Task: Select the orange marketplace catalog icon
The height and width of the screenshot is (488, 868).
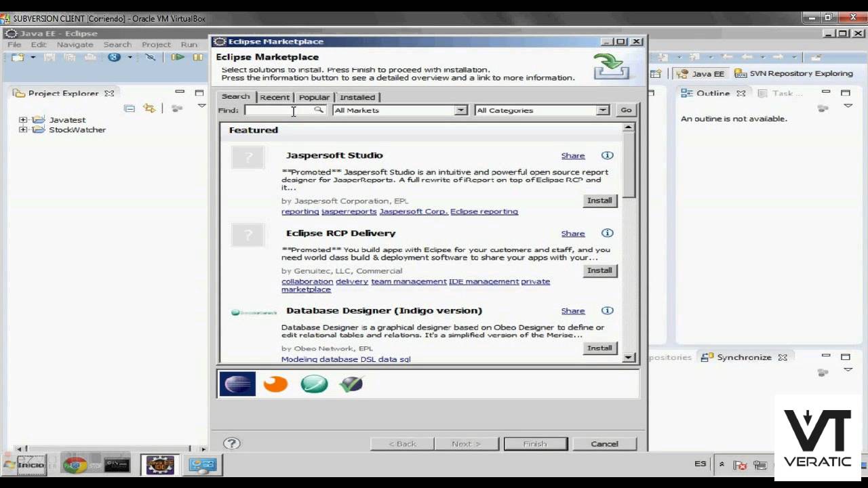Action: click(x=275, y=384)
